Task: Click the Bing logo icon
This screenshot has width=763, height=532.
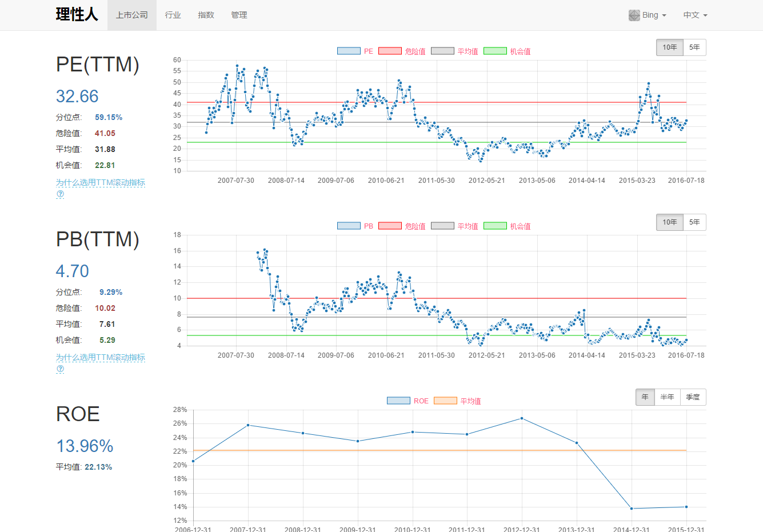Action: (634, 15)
